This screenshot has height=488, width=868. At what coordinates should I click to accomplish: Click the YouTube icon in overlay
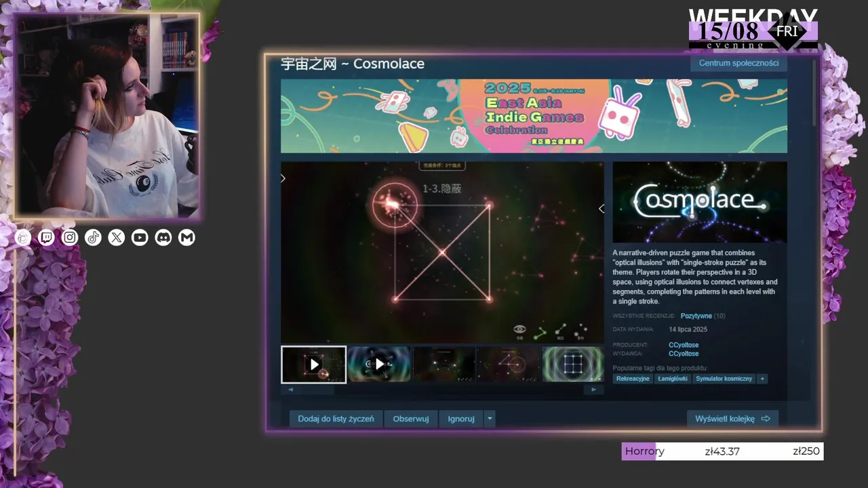pyautogui.click(x=140, y=237)
